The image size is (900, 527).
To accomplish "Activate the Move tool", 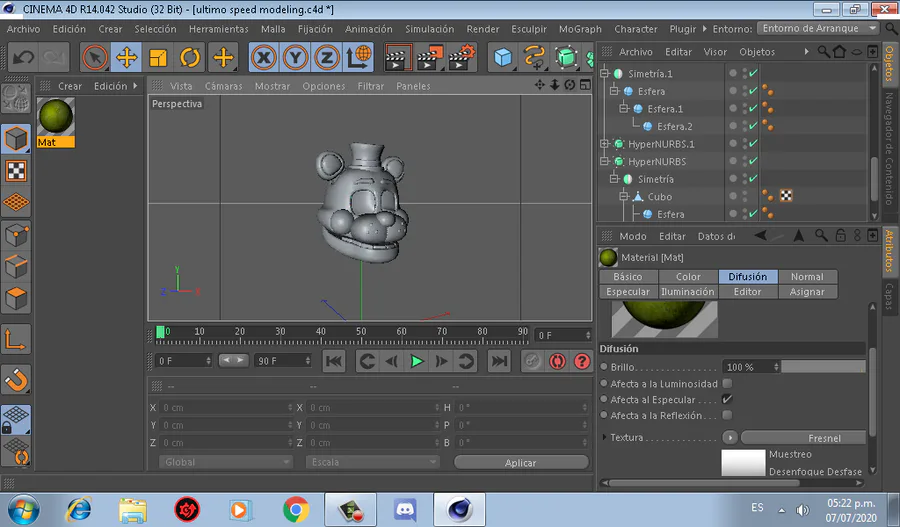I will click(x=127, y=57).
